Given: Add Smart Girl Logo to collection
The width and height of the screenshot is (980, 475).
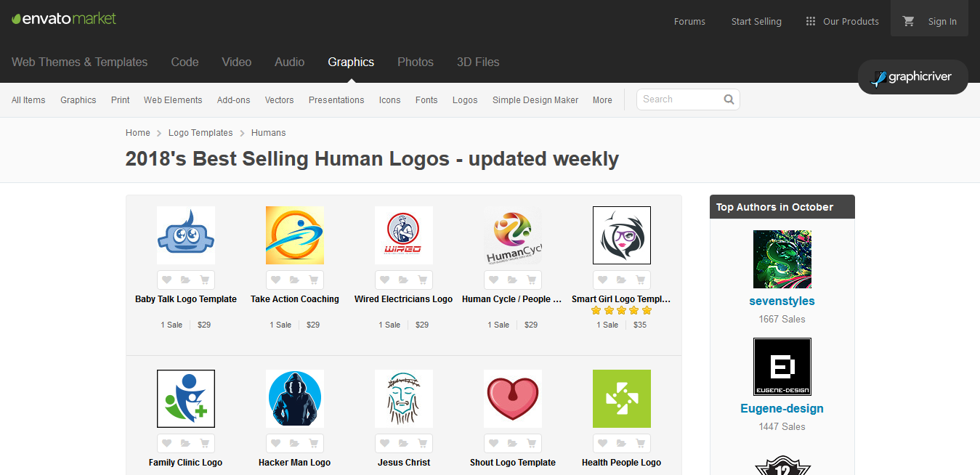Looking at the screenshot, I should click(x=622, y=280).
